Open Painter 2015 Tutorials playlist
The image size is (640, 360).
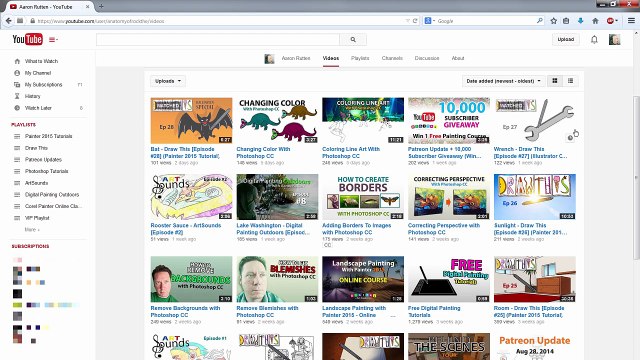point(49,136)
